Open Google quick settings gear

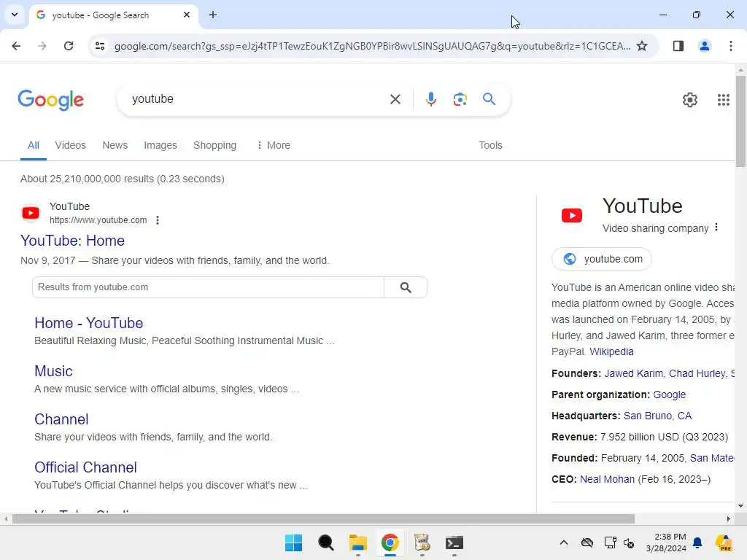coord(690,99)
